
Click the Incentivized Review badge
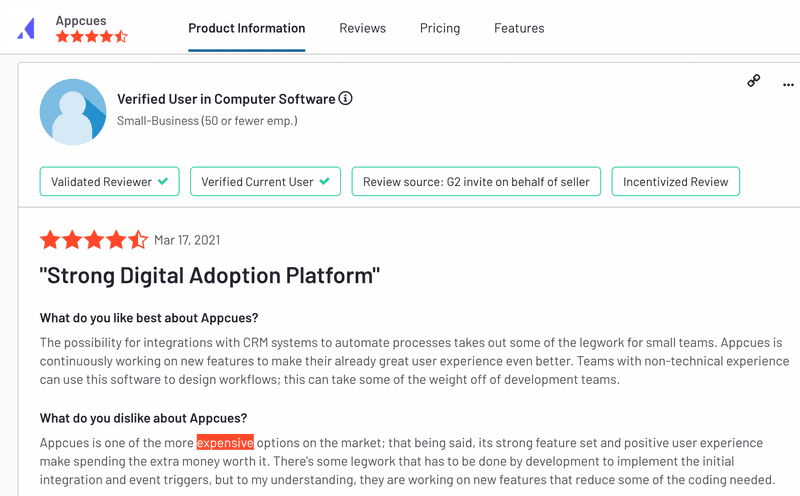click(x=676, y=182)
